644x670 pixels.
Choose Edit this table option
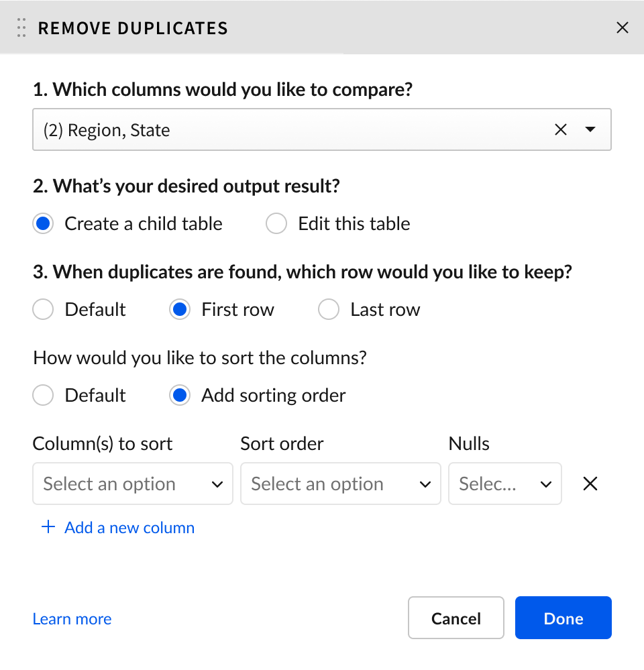pyautogui.click(x=276, y=223)
